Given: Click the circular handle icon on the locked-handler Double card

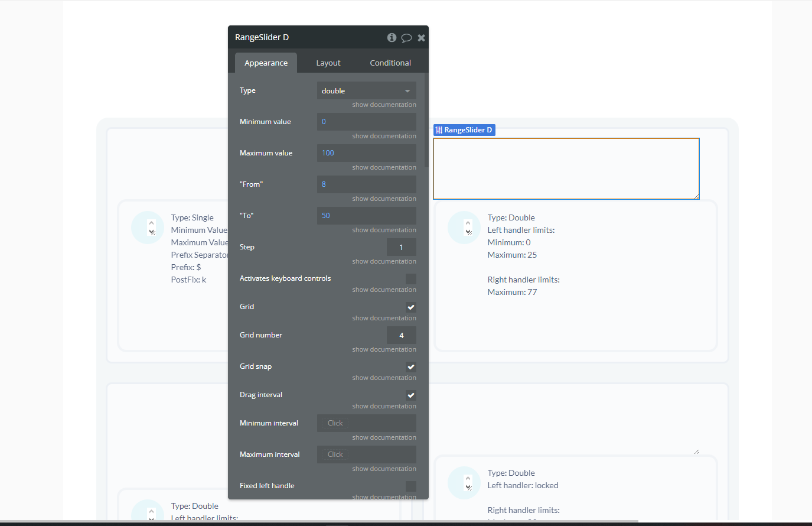Looking at the screenshot, I should 464,482.
